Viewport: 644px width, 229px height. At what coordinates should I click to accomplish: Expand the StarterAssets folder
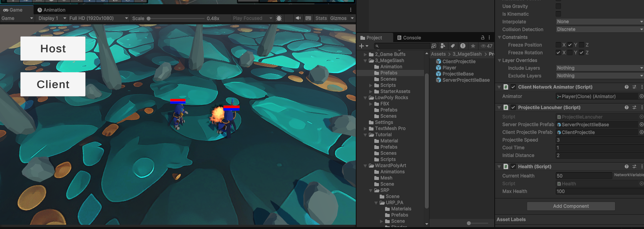pos(371,92)
